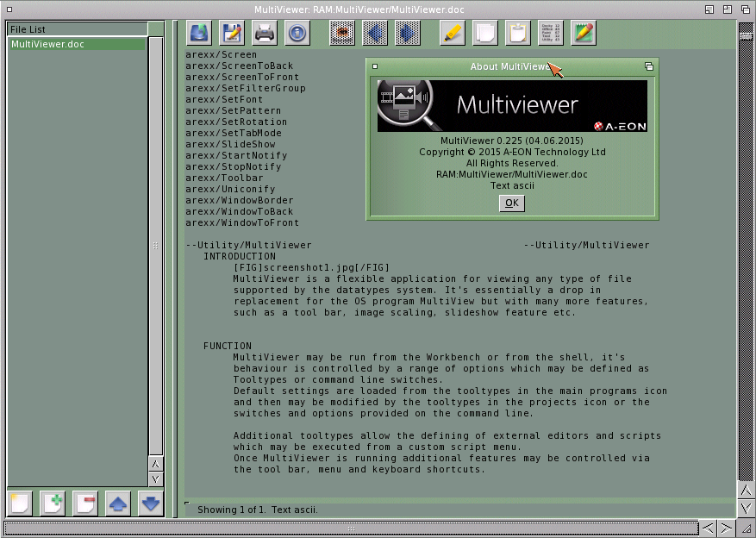Screen dimensions: 756x538
Task: Click the clipboard paste icon
Action: pyautogui.click(x=518, y=33)
